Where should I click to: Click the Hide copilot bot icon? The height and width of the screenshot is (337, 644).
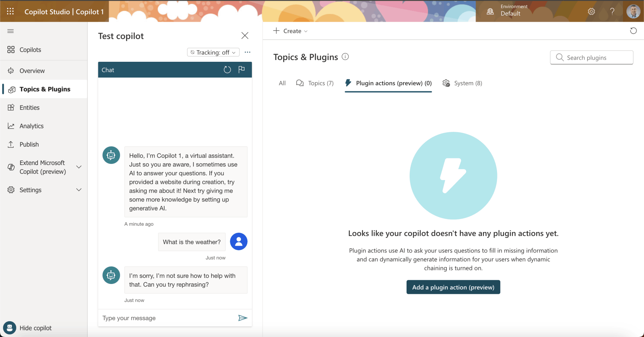pos(10,328)
